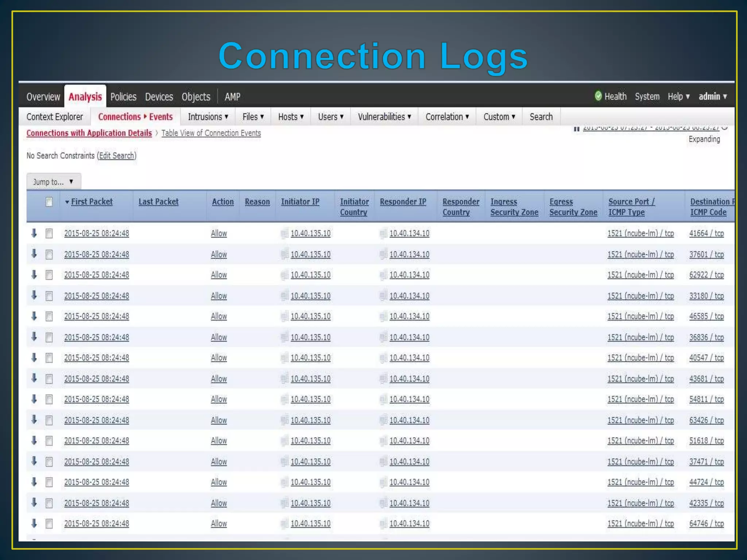This screenshot has width=747, height=560.
Task: Click drill-down arrow for row with port 37601
Action: (34, 254)
